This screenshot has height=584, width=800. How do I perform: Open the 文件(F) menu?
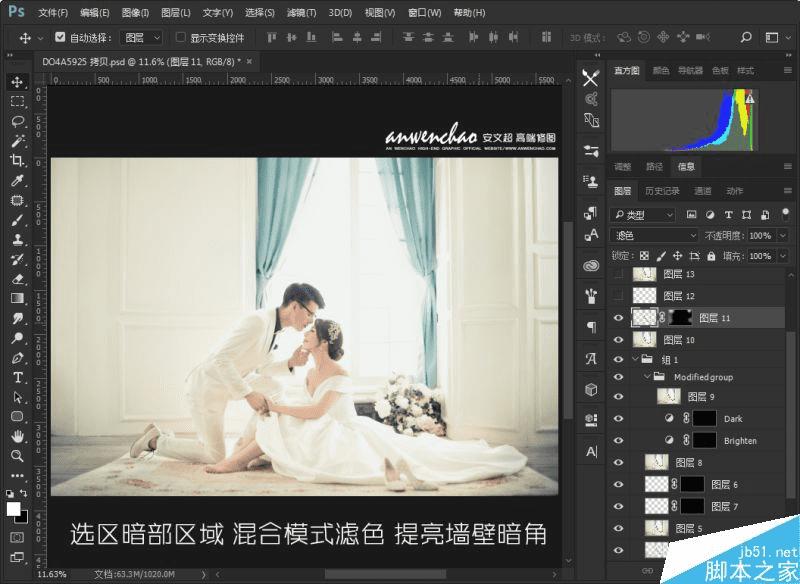(x=53, y=13)
